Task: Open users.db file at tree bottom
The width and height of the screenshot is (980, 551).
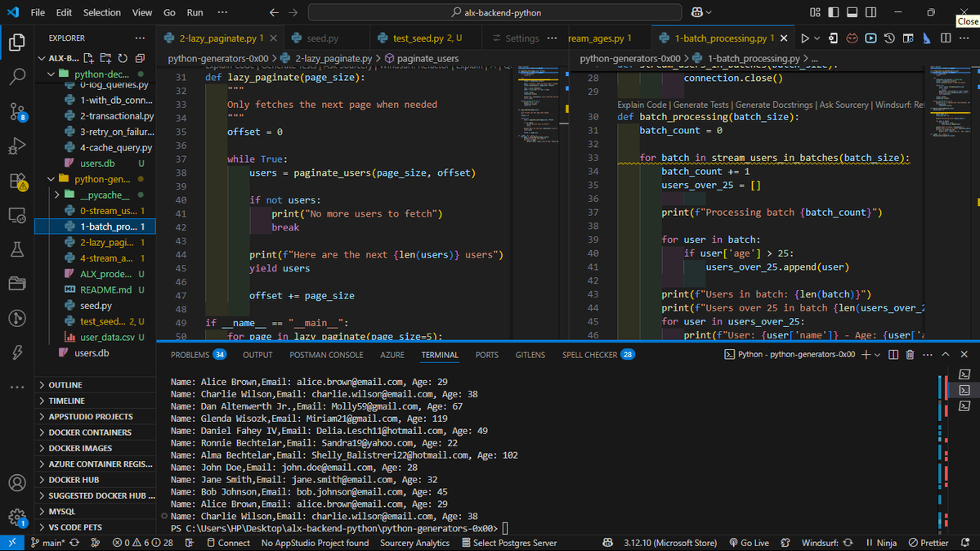Action: click(x=95, y=352)
